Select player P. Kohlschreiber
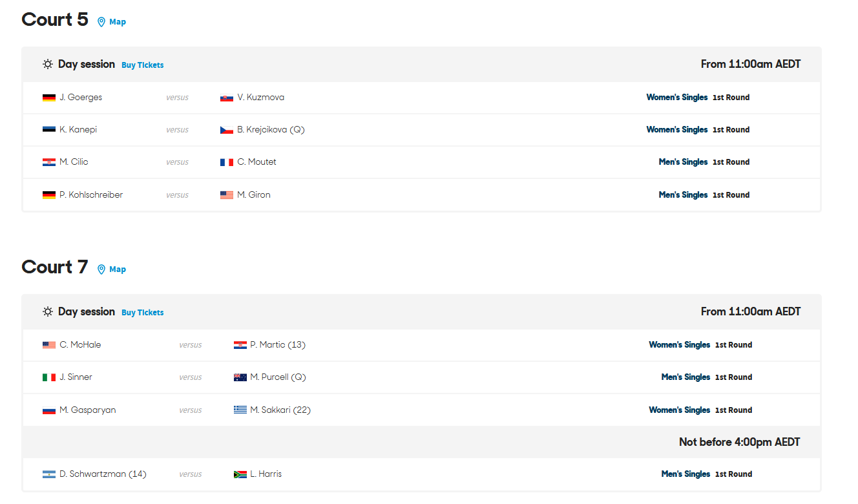 (x=91, y=195)
